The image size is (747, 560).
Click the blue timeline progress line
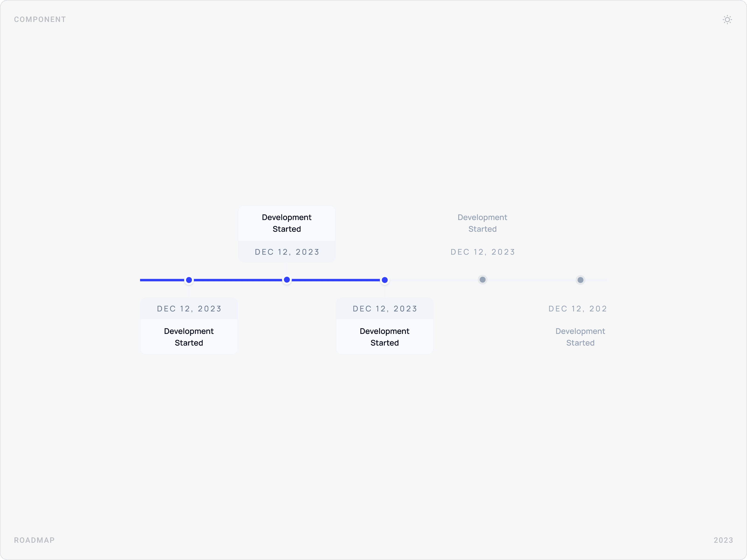click(236, 280)
